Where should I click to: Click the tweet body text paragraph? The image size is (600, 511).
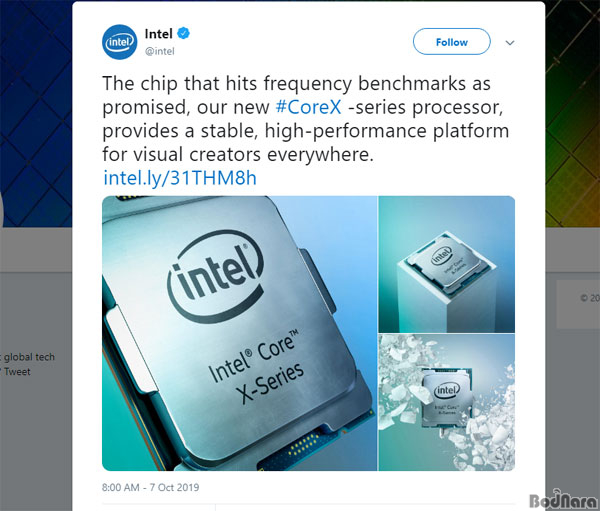305,119
